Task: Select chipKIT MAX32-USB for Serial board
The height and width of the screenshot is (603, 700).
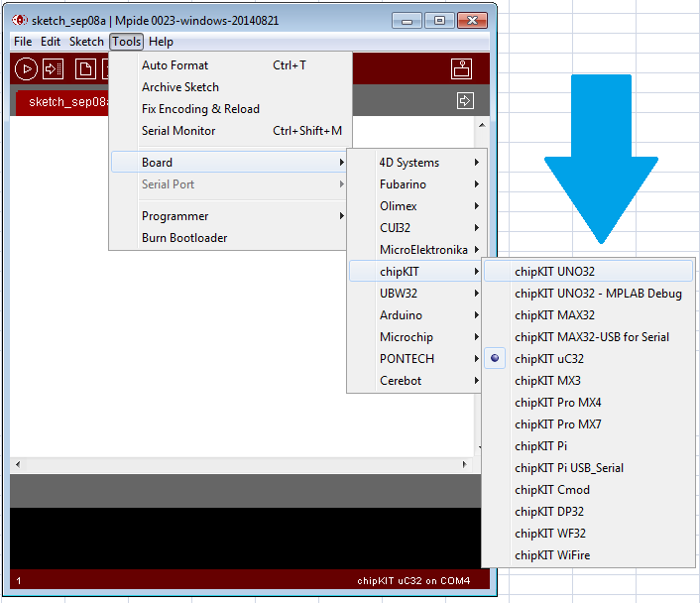Action: pos(588,337)
